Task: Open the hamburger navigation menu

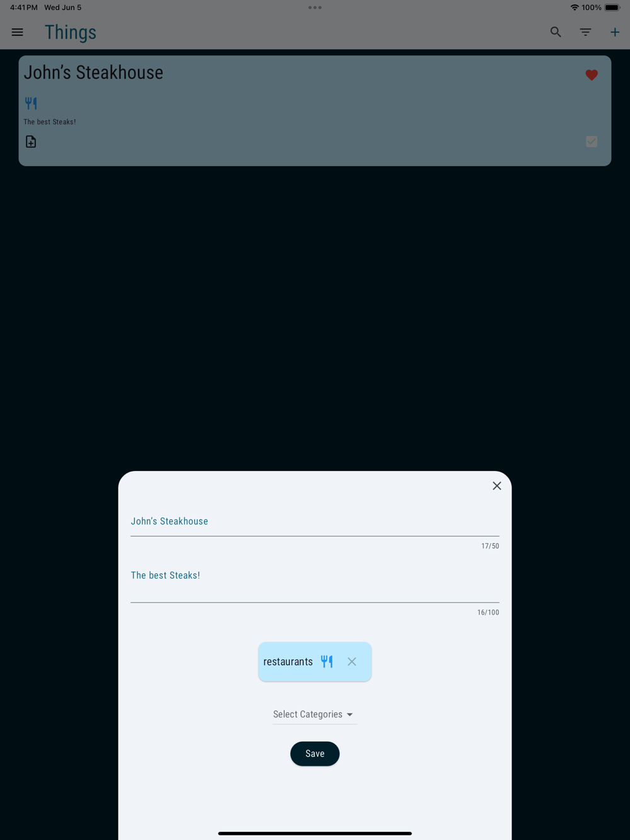Action: (x=18, y=32)
